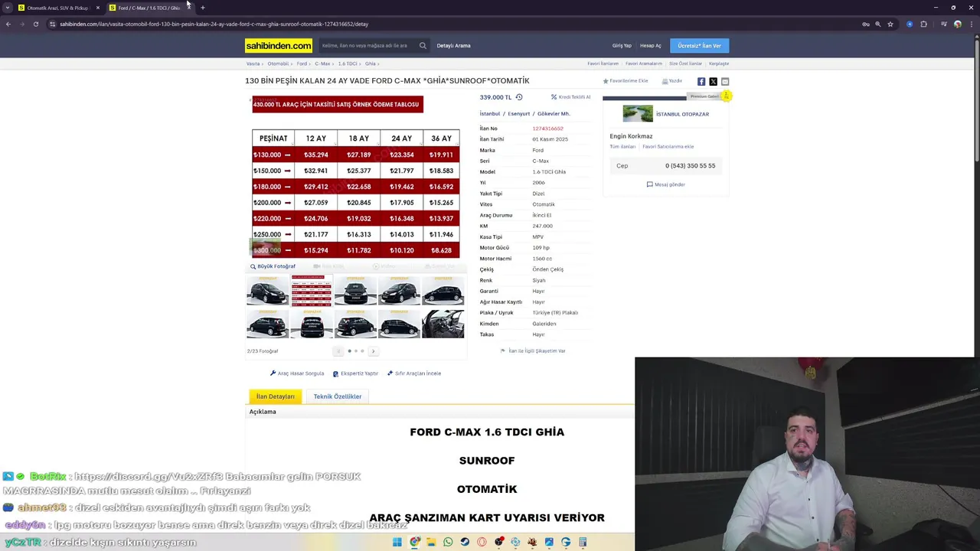Show next photo page arrow
The height and width of the screenshot is (551, 980).
coord(373,351)
